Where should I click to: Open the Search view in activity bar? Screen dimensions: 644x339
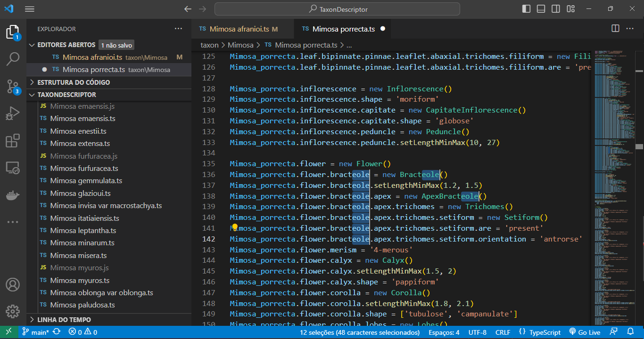tap(13, 59)
